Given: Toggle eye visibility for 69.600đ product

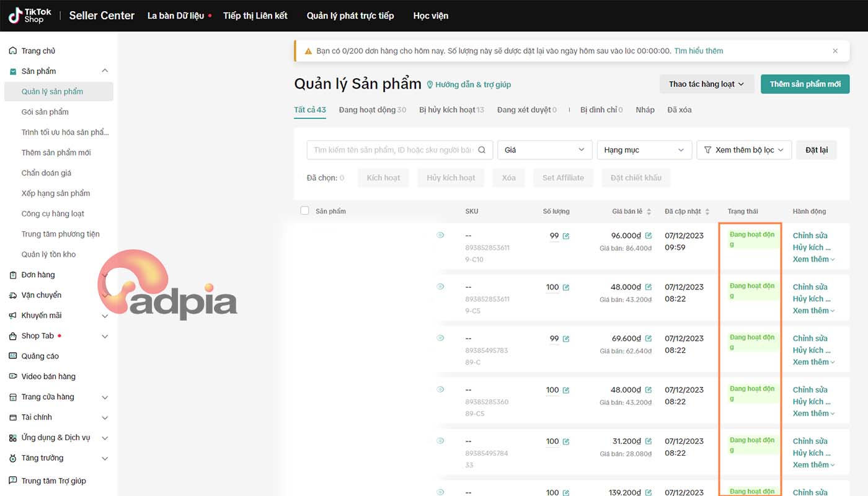Looking at the screenshot, I should pyautogui.click(x=440, y=338).
